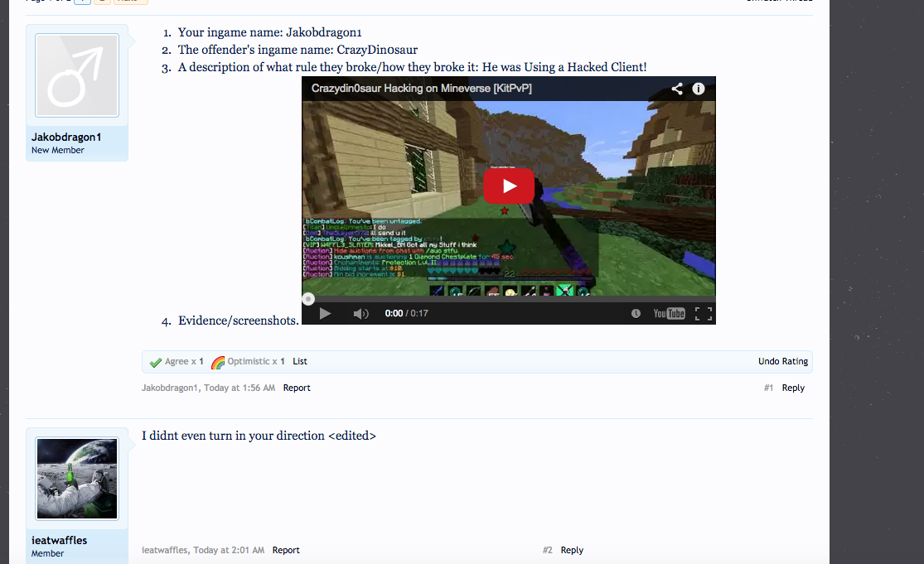This screenshot has height=564, width=924.
Task: Open Jakobdragon1's avatar image
Action: [x=77, y=75]
